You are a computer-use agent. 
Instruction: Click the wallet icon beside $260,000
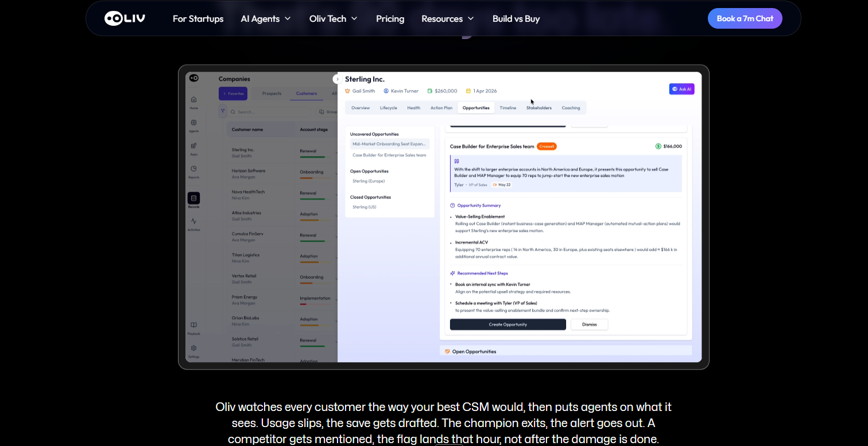pyautogui.click(x=429, y=91)
